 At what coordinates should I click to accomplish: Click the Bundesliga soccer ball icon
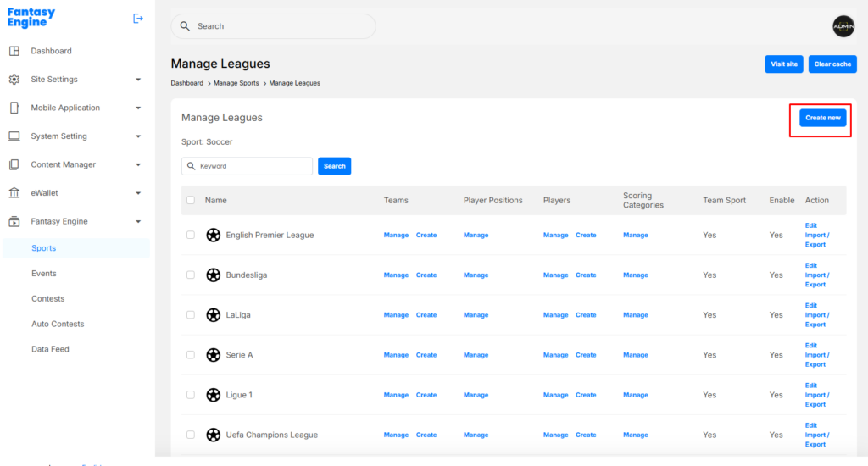tap(214, 275)
